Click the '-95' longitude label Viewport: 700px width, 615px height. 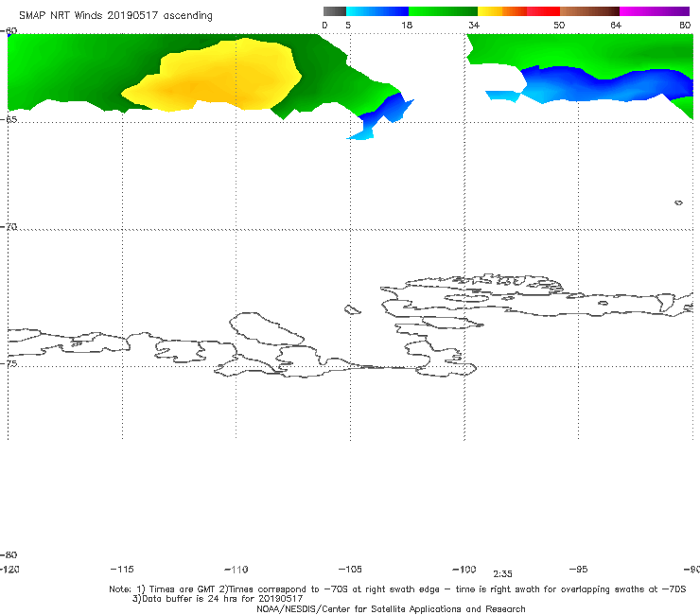[579, 569]
